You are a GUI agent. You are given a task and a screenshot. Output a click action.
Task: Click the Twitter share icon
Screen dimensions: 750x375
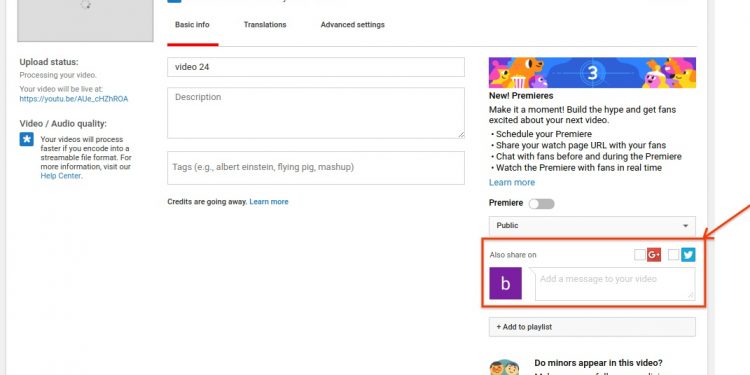pos(688,255)
